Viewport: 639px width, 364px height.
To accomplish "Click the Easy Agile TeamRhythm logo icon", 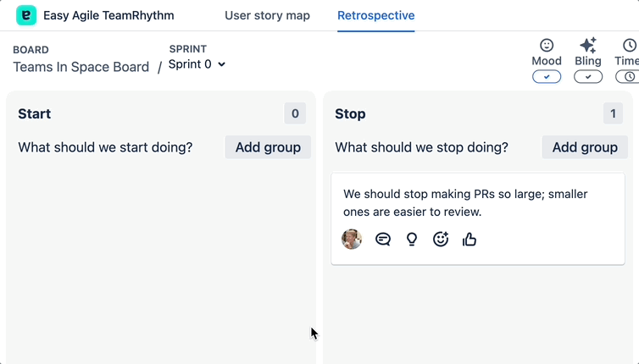I will point(26,15).
